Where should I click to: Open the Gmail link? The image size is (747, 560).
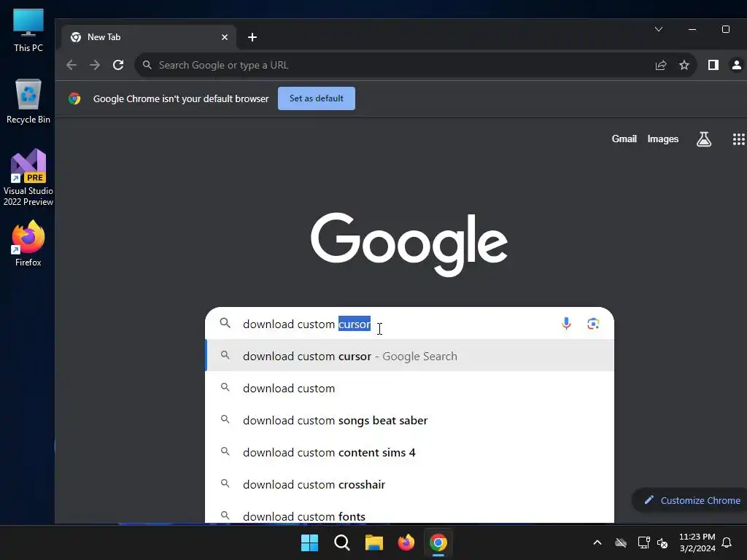point(624,139)
